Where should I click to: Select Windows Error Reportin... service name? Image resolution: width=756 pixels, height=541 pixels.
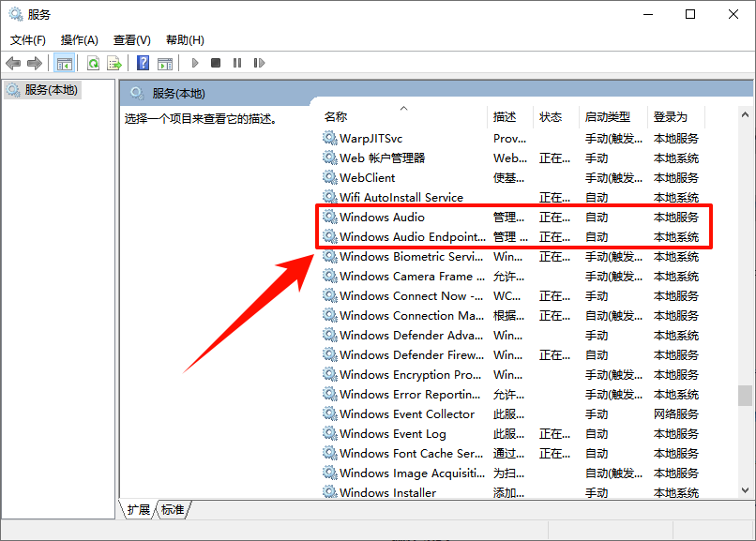pyautogui.click(x=410, y=395)
